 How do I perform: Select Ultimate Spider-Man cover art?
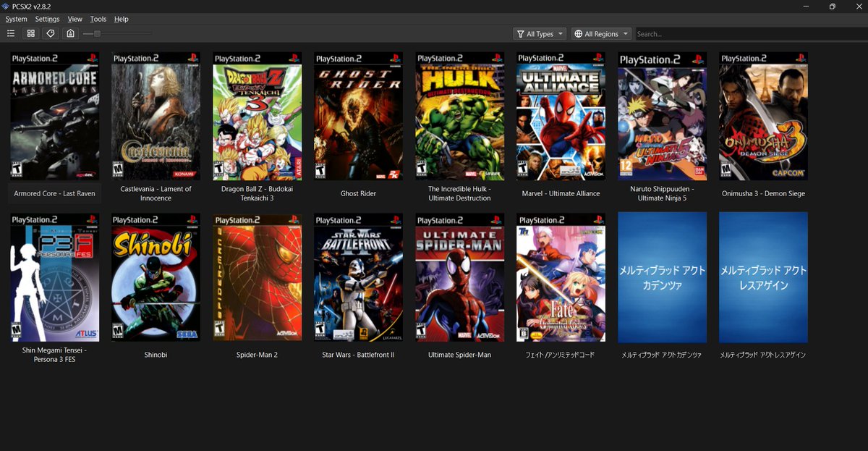(459, 277)
